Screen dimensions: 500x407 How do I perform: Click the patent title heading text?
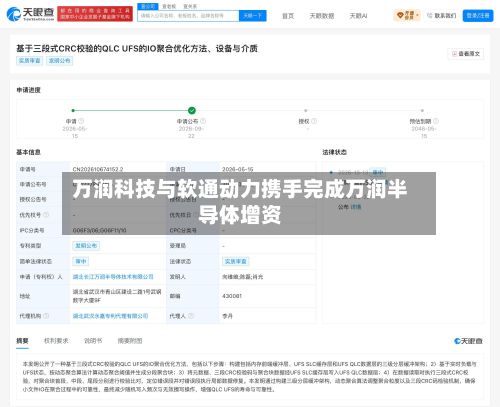coord(137,49)
